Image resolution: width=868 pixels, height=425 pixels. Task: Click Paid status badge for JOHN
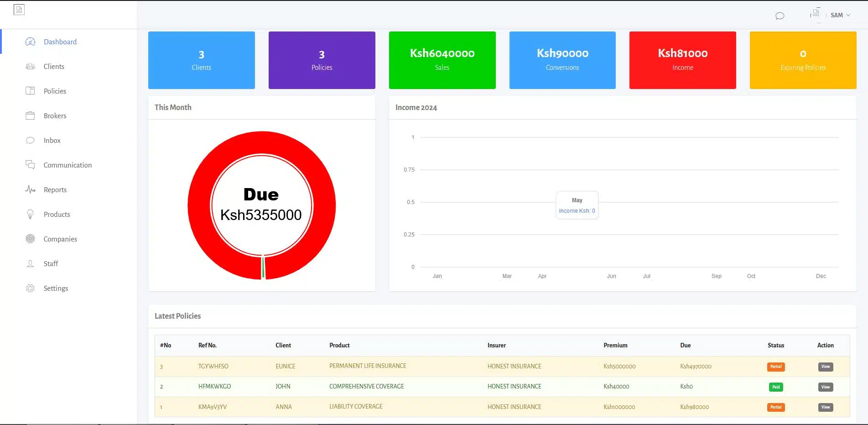776,387
